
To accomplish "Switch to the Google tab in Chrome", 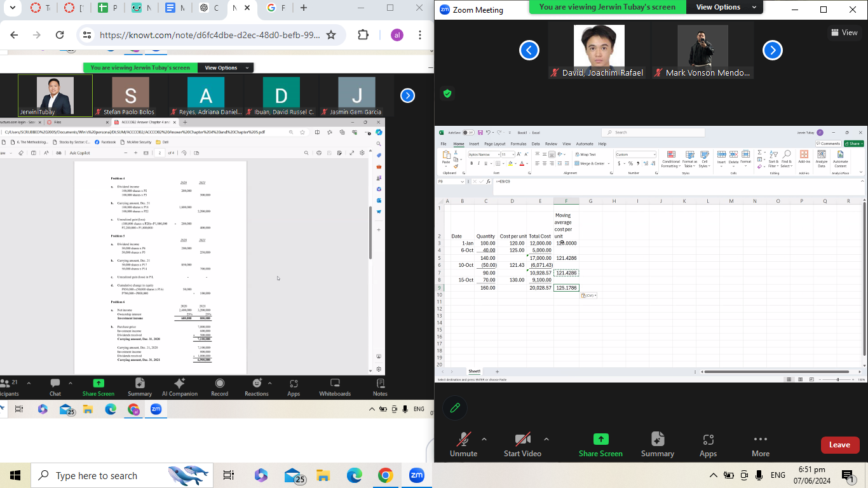I will tap(276, 8).
